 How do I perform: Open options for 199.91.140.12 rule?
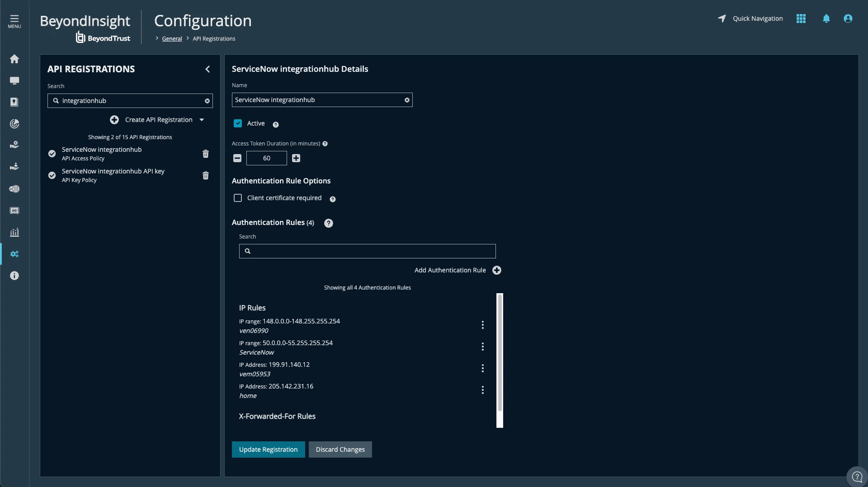point(483,368)
